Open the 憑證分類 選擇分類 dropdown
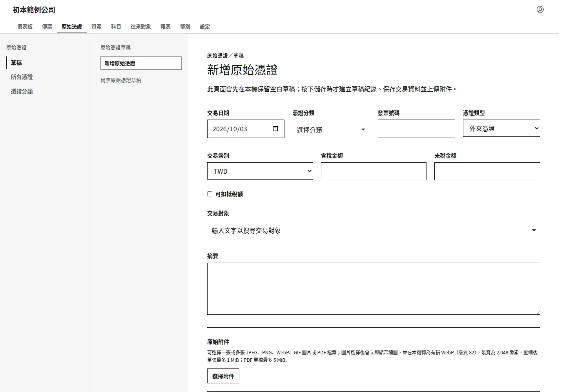 tap(331, 130)
